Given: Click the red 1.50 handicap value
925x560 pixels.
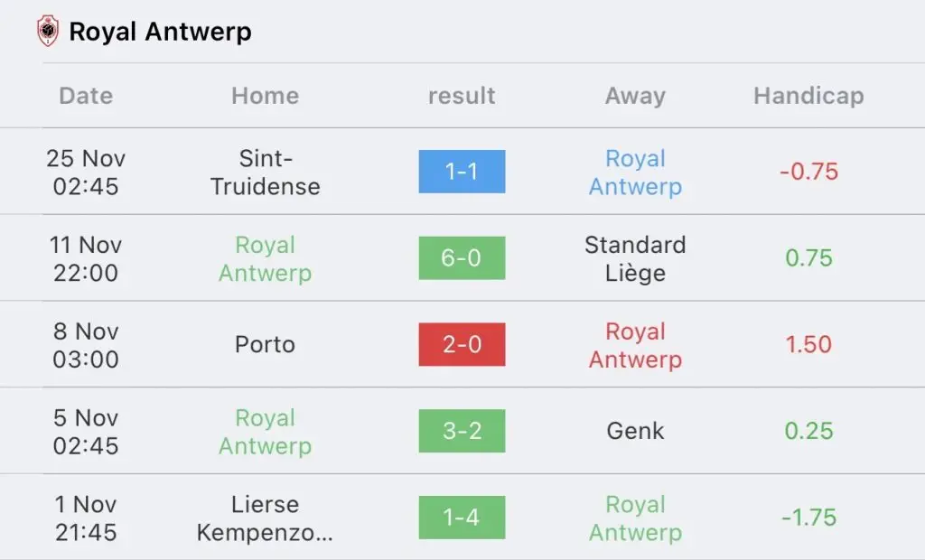Looking at the screenshot, I should (808, 344).
